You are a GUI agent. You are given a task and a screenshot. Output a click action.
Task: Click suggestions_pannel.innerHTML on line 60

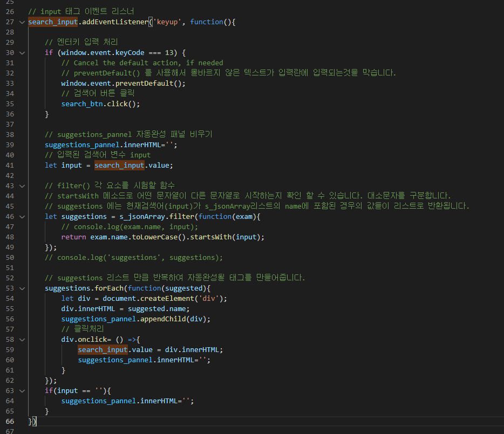click(x=136, y=360)
